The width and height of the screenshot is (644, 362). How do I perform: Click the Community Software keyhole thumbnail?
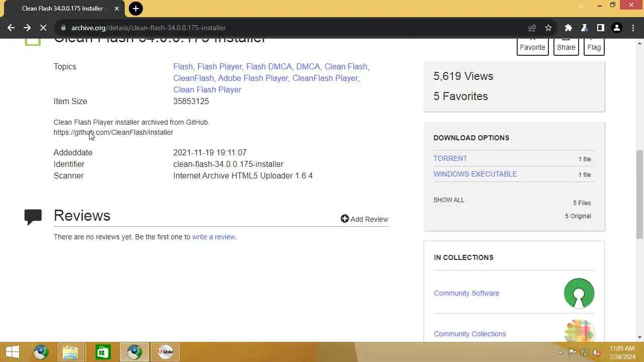point(579,293)
